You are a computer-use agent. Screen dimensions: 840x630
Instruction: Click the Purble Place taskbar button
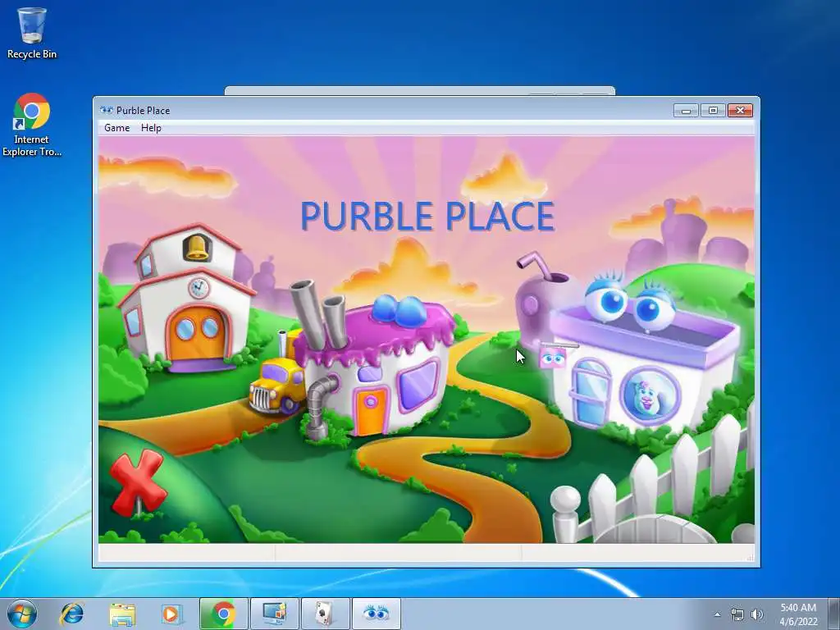(x=376, y=614)
